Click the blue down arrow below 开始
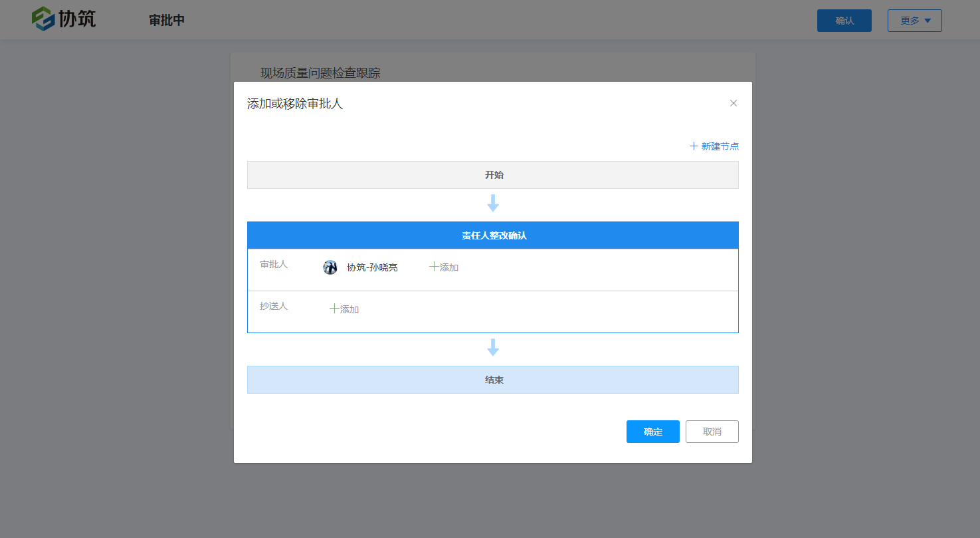This screenshot has width=980, height=538. (x=492, y=203)
